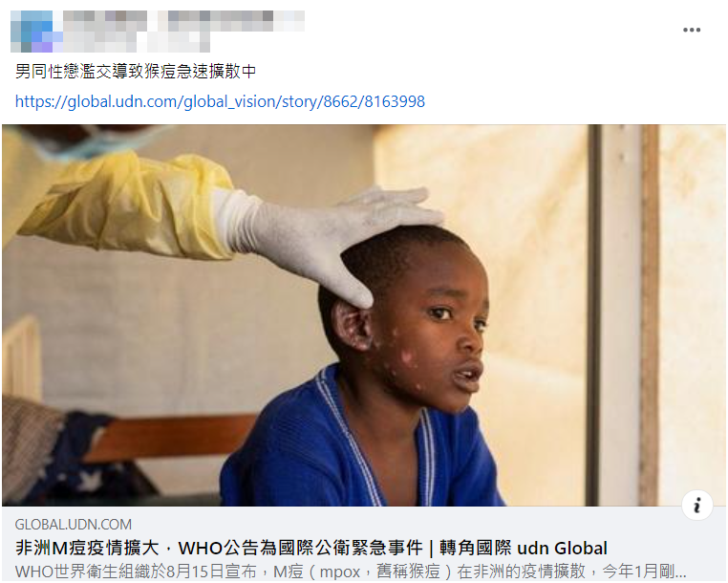Click the info icon on link preview
The height and width of the screenshot is (583, 728).
click(696, 505)
